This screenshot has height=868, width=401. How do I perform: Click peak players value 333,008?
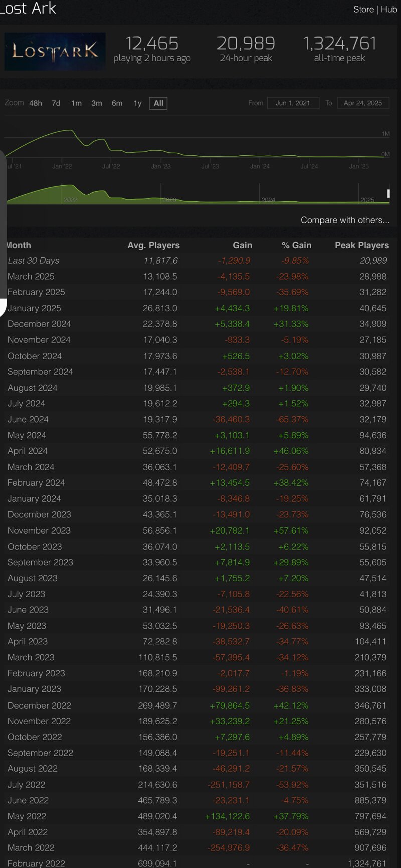[371, 689]
